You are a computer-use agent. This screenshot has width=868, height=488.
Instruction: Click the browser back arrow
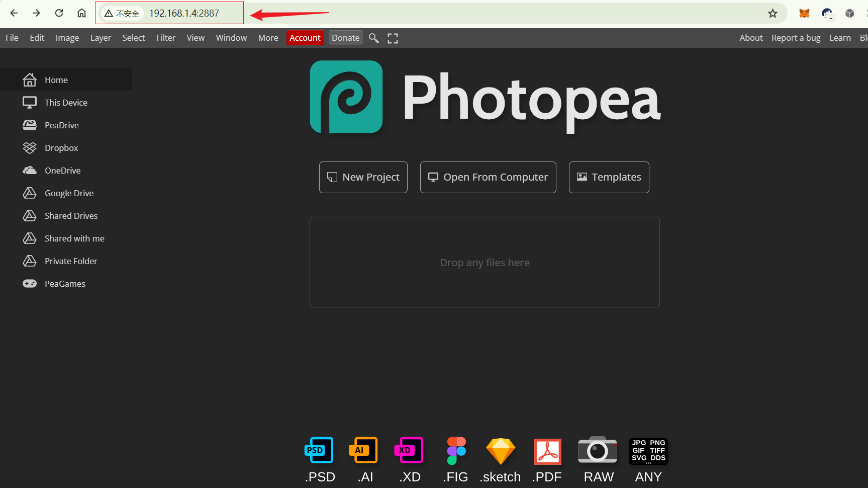click(x=14, y=13)
